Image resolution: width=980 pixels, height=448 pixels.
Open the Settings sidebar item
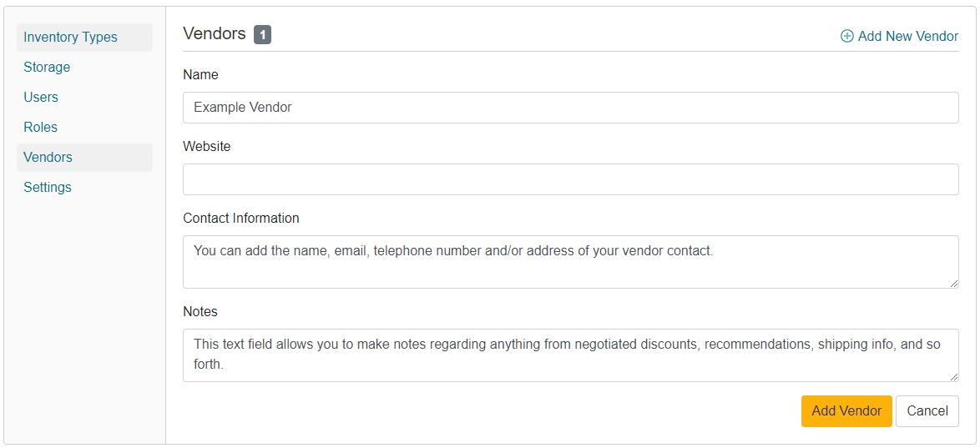[x=48, y=188]
